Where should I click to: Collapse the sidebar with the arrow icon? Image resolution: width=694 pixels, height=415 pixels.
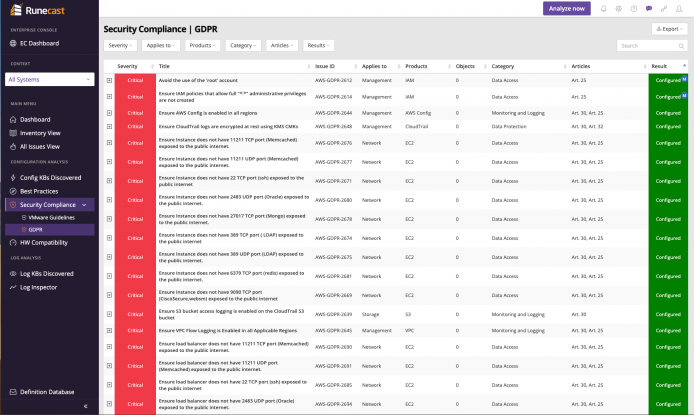click(x=85, y=406)
